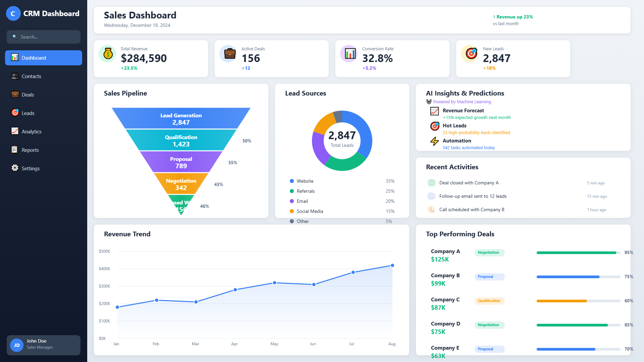The image size is (644, 362).
Task: Click the follow-up email activity icon
Action: (432, 196)
